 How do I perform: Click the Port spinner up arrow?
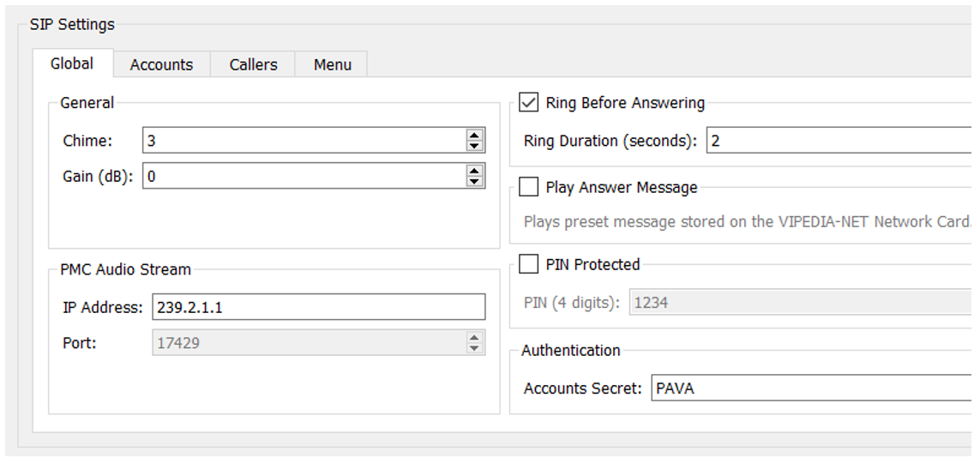coord(474,337)
